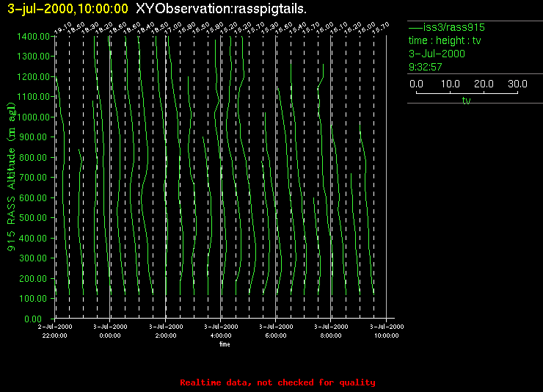Click the 18.30 profile value label

(x=90, y=28)
